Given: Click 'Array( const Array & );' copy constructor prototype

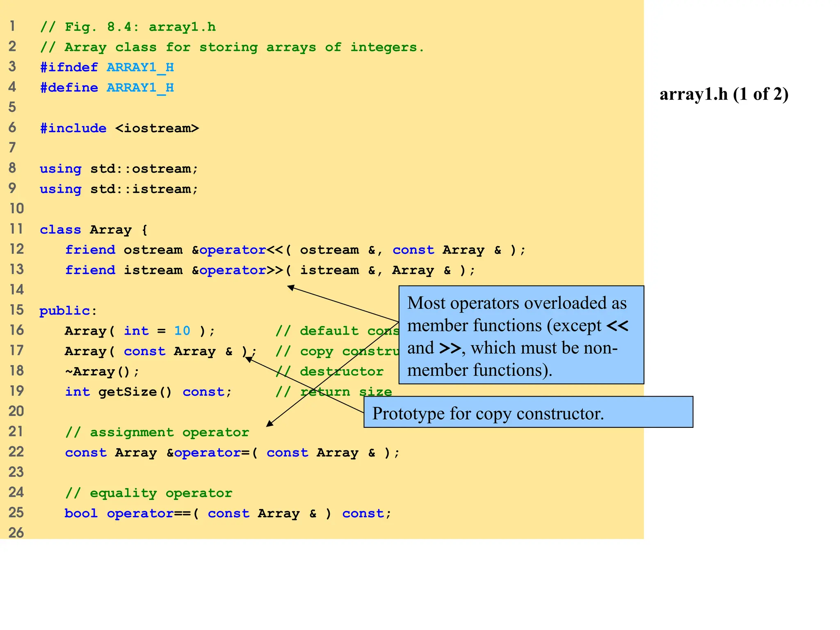Looking at the screenshot, I should pyautogui.click(x=161, y=351).
